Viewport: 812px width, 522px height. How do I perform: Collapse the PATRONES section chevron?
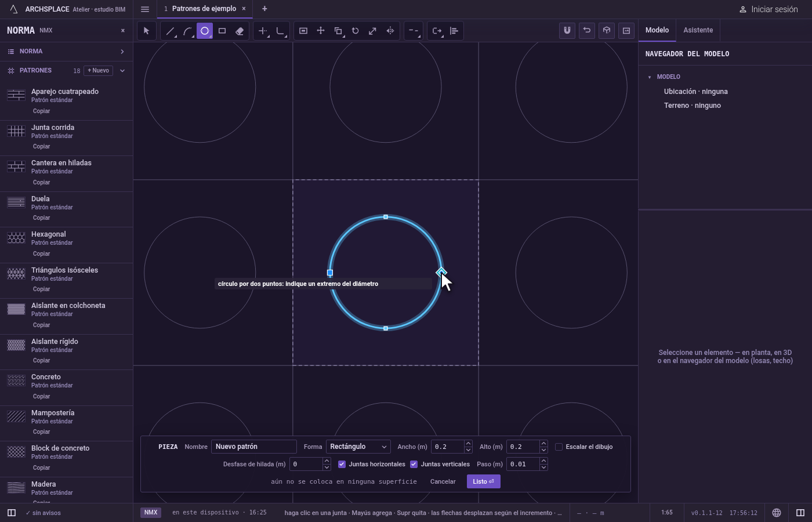(122, 71)
